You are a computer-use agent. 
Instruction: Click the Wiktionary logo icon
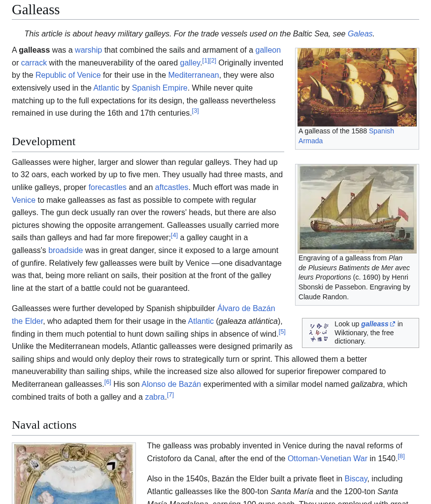[319, 333]
